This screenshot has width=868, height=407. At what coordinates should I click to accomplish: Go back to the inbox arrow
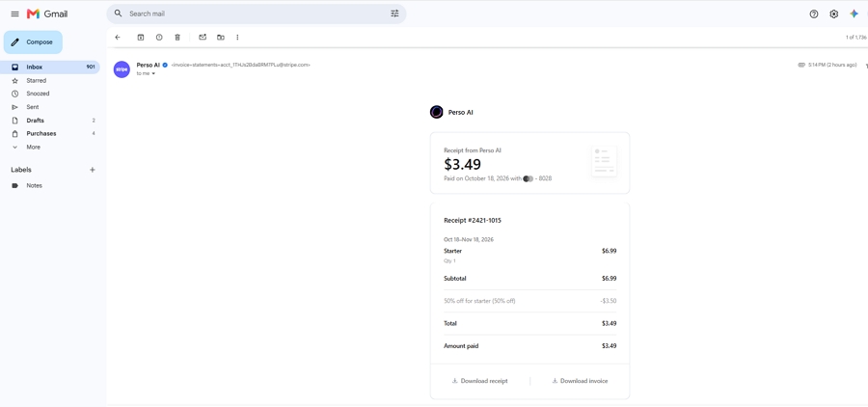click(118, 37)
